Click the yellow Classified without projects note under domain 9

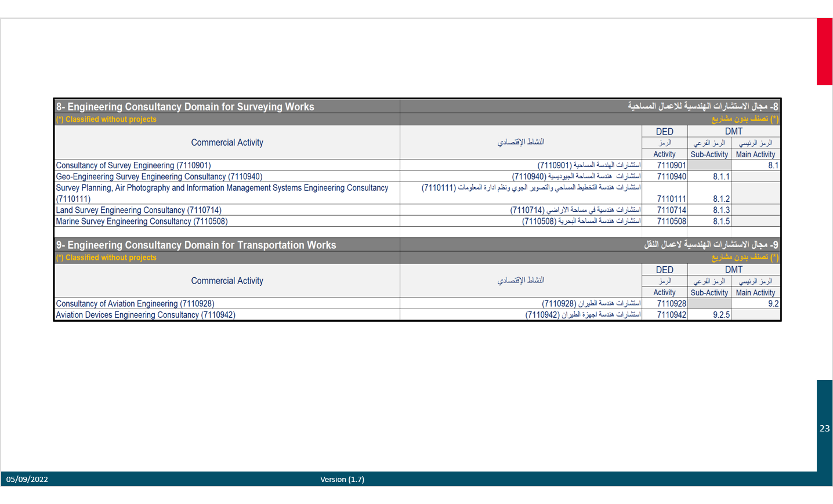106,258
